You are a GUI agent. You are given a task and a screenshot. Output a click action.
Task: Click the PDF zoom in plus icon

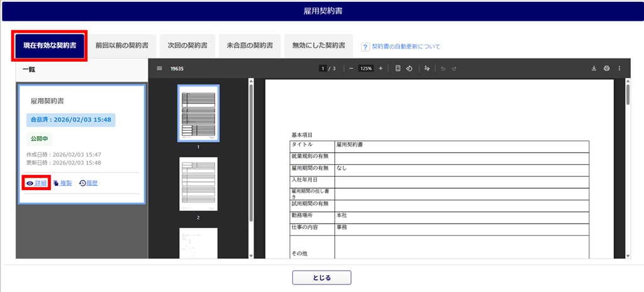coord(380,69)
